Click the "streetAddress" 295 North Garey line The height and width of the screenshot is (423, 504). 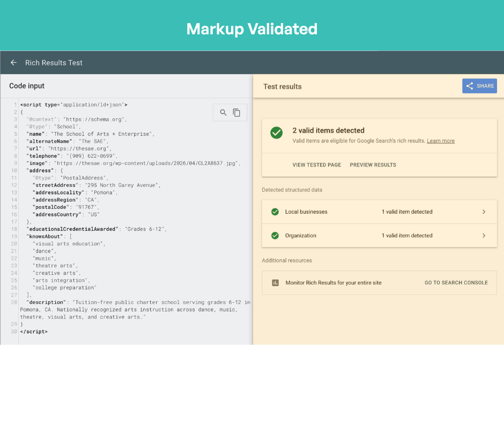pos(97,185)
